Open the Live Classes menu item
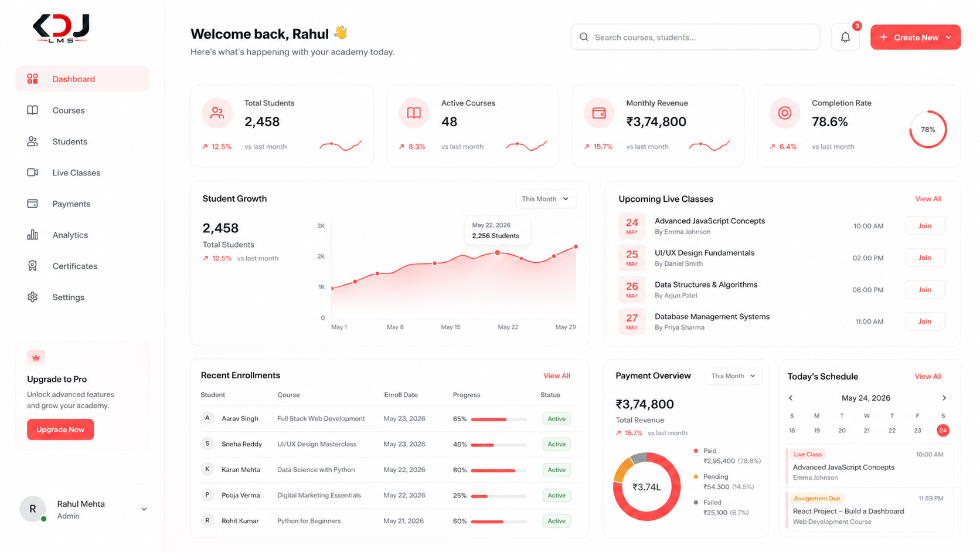Viewport: 980px width, 552px height. 82,172
